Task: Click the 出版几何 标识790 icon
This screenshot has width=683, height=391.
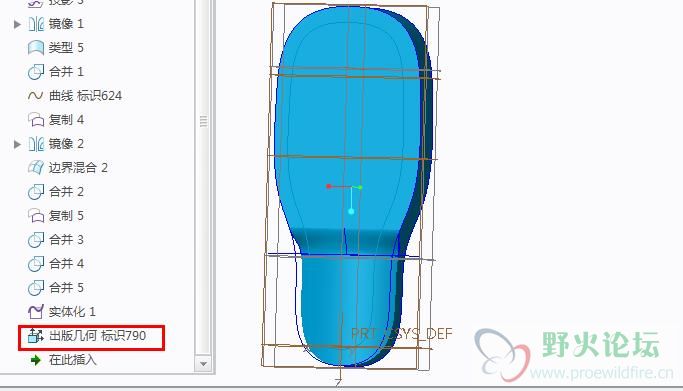Action: coord(36,336)
